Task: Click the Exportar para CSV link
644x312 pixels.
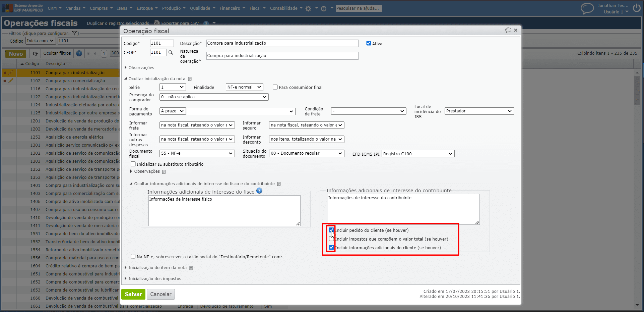Action: 180,23
